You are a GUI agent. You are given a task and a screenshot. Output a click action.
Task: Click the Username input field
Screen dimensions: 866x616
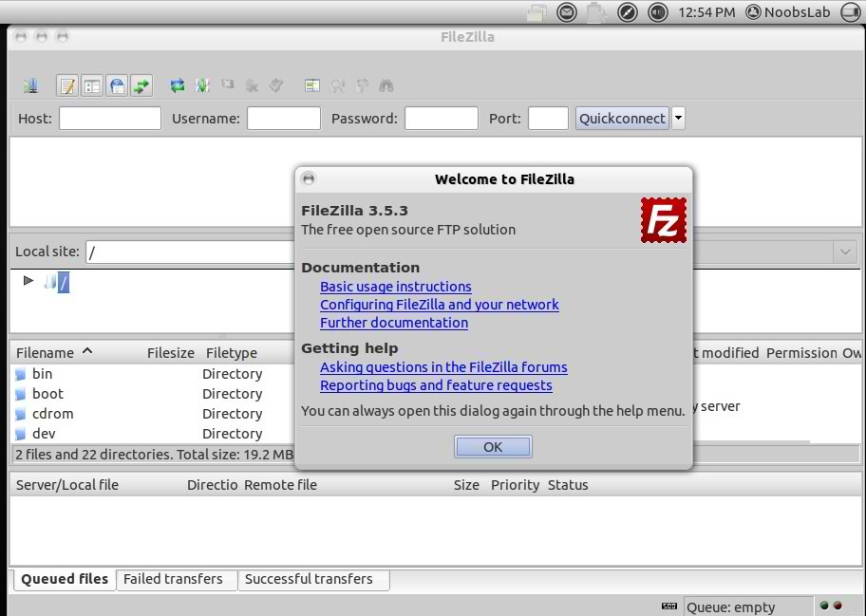tap(284, 118)
